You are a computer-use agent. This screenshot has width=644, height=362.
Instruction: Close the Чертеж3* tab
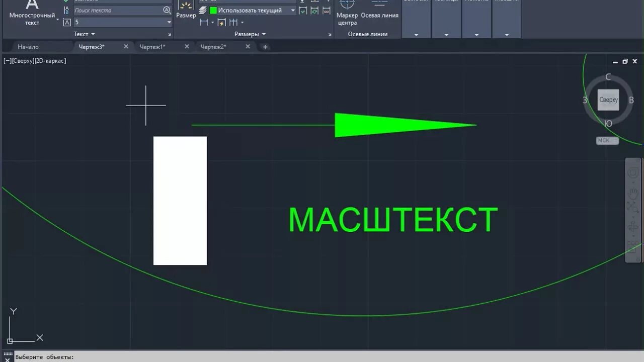coord(126,46)
